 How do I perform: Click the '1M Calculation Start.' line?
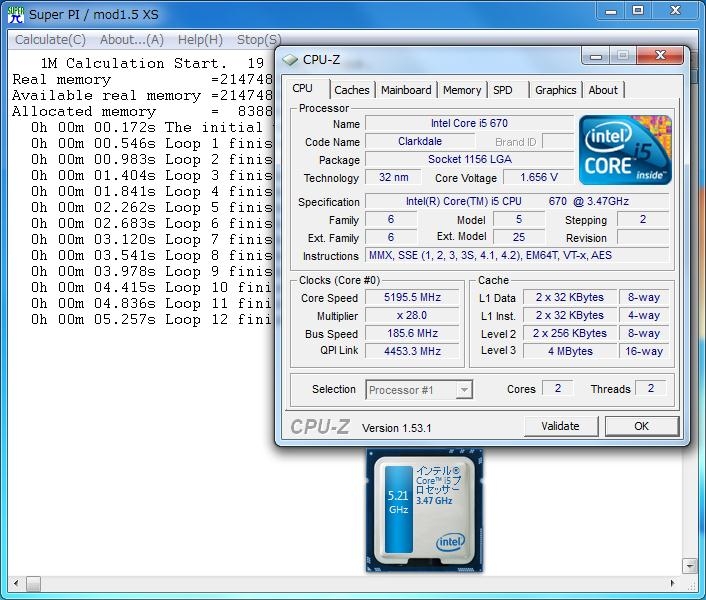152,63
